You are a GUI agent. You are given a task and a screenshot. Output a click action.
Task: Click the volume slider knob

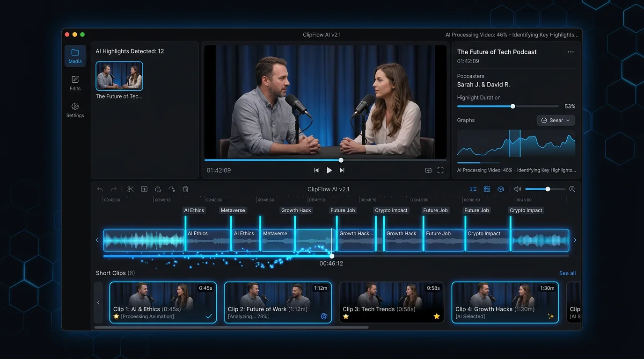point(548,189)
